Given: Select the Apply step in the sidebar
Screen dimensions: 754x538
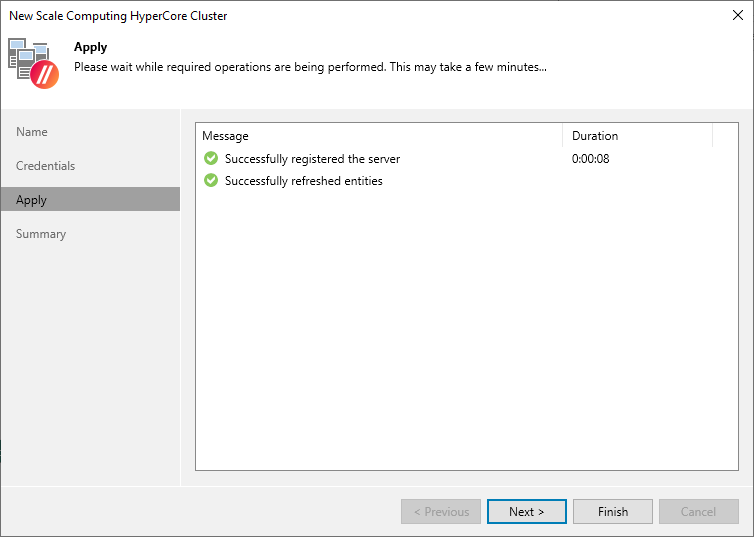Looking at the screenshot, I should [x=32, y=200].
